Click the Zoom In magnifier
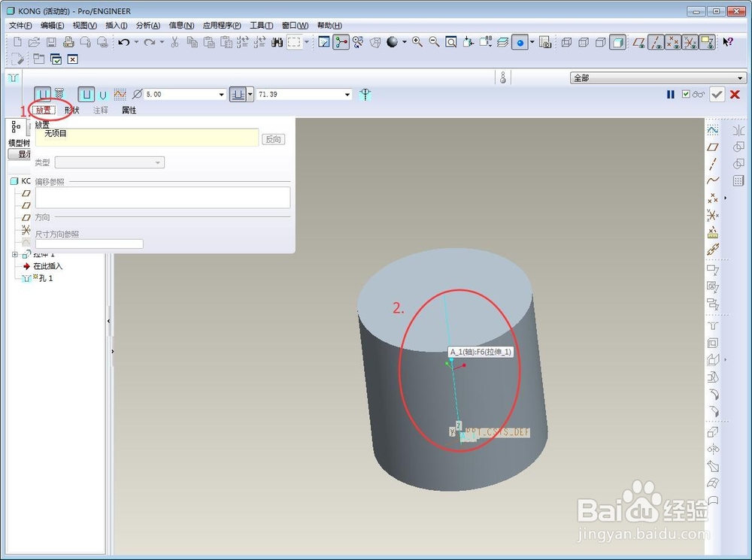Image resolution: width=752 pixels, height=560 pixels. click(x=417, y=42)
